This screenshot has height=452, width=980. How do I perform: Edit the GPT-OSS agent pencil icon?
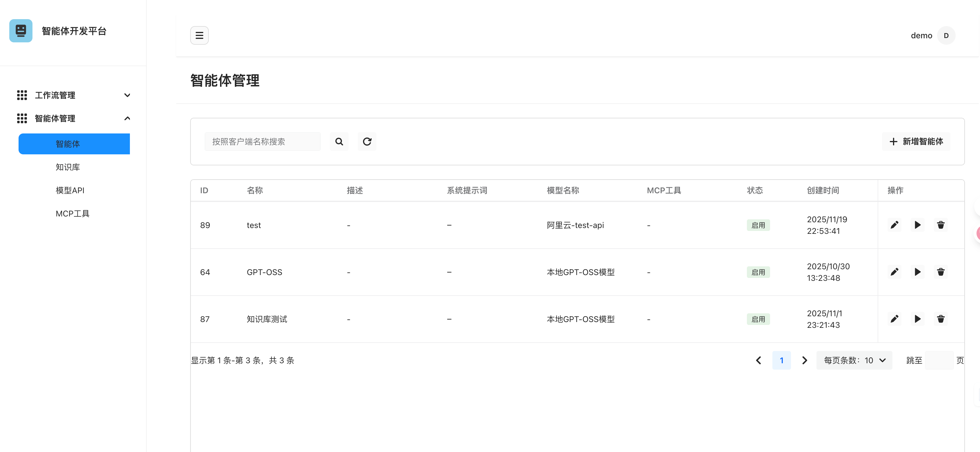click(x=894, y=272)
